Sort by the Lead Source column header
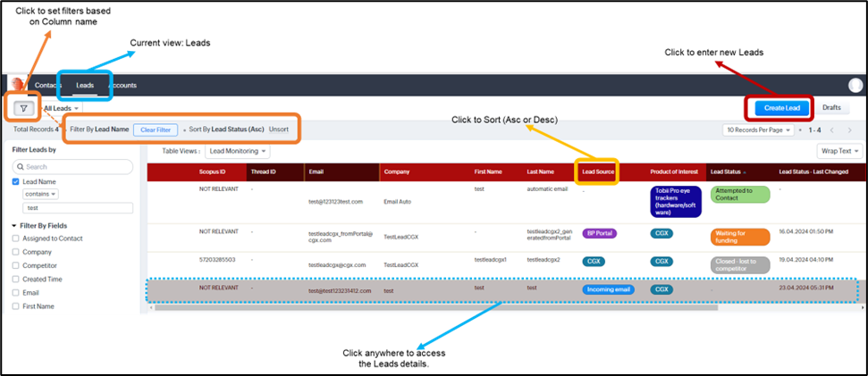 [598, 172]
